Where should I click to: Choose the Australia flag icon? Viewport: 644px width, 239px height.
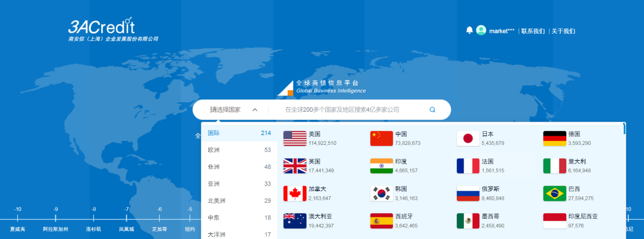[295, 221]
